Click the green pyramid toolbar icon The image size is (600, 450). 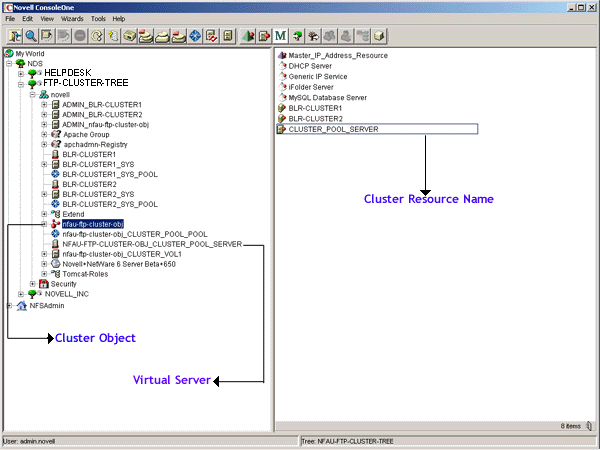tap(248, 36)
